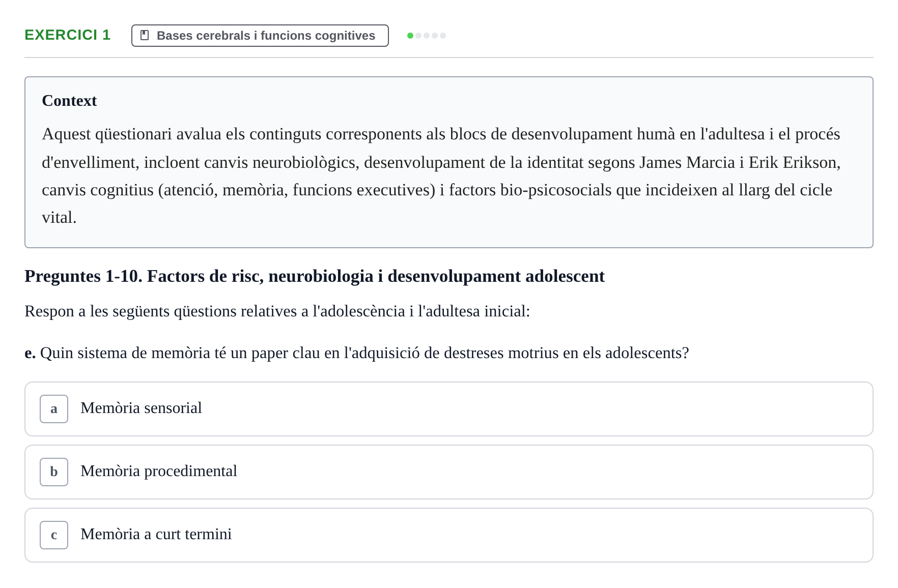Open the Bases cerebrals i funcions cognitives tag
This screenshot has height=588, width=898.
(260, 36)
